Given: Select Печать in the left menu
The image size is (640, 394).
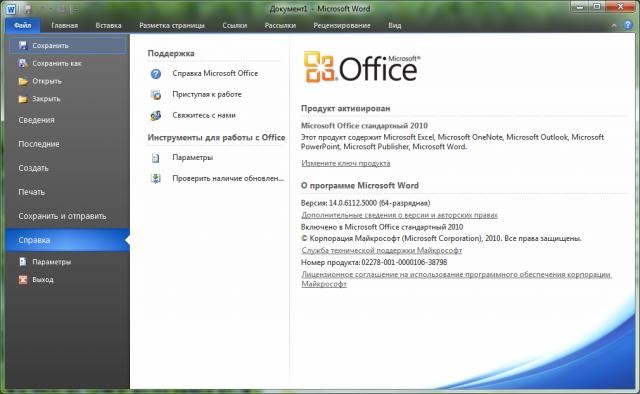Looking at the screenshot, I should [31, 192].
